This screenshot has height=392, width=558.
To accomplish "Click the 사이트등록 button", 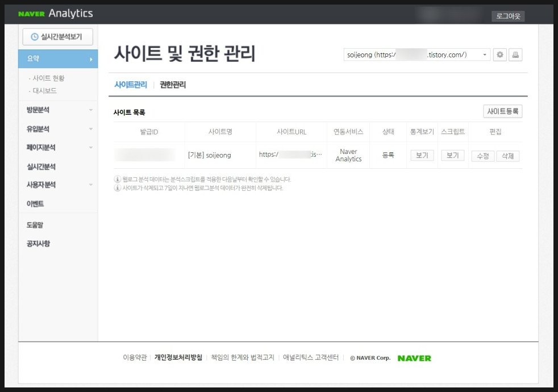I will coord(502,111).
